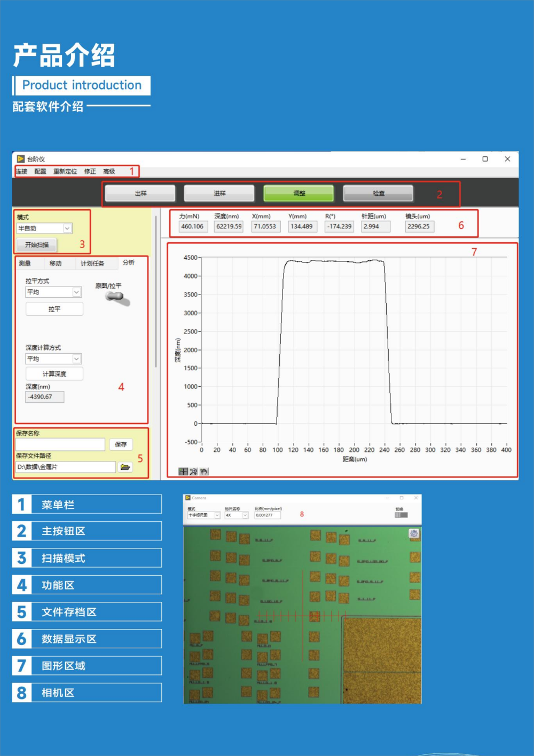Click the 相机区 legend entry
The height and width of the screenshot is (756, 534).
pos(87,693)
